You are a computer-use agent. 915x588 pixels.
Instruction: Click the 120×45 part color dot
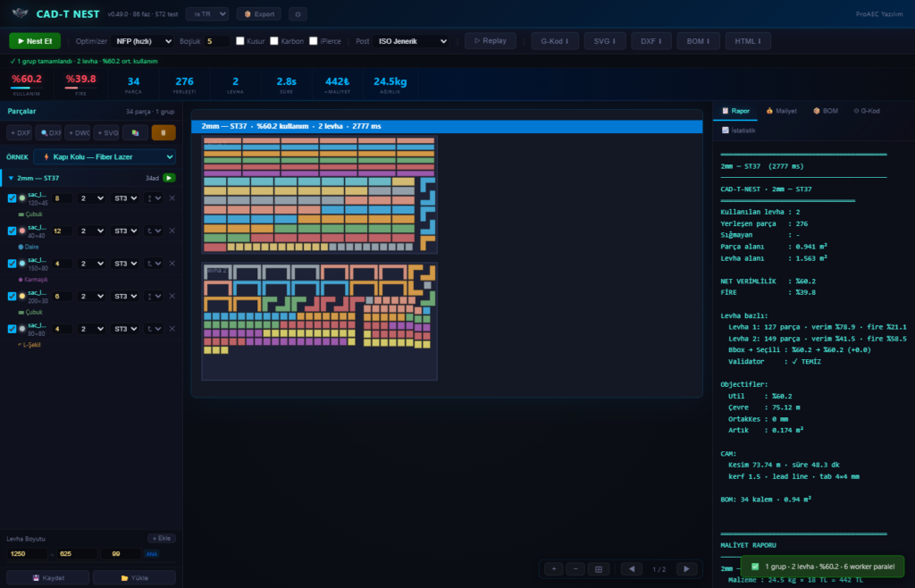click(22, 198)
